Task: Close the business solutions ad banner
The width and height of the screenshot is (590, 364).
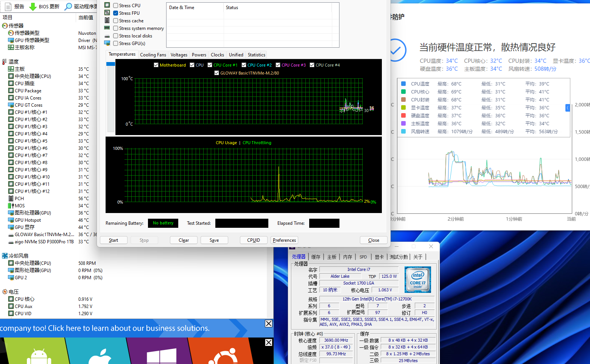Action: click(x=268, y=324)
